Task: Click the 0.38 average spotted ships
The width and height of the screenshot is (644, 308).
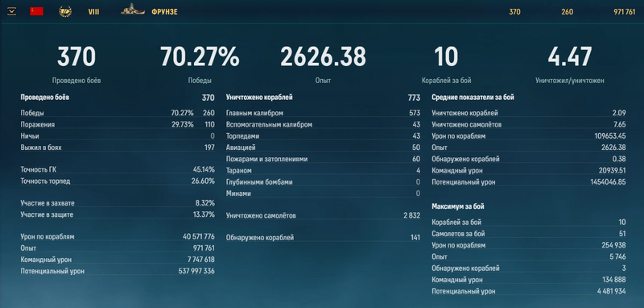Action: pos(619,159)
